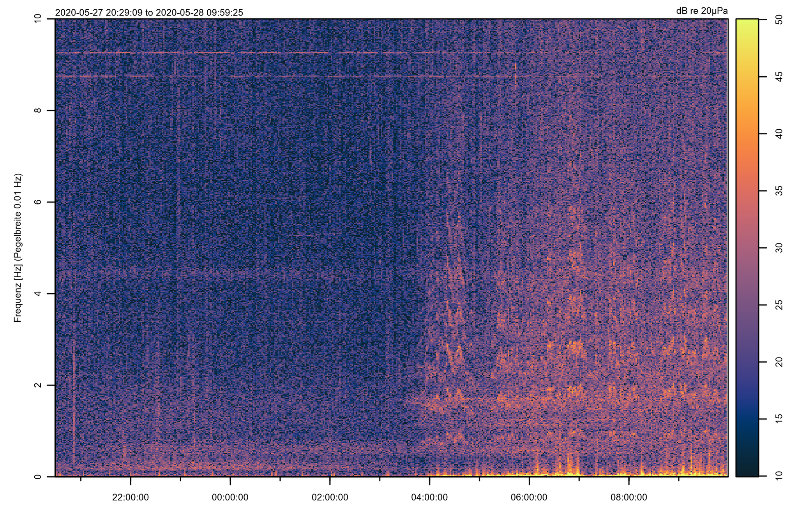Click the 'dB re 20µPa' legend label
The image size is (798, 532).
tap(702, 11)
